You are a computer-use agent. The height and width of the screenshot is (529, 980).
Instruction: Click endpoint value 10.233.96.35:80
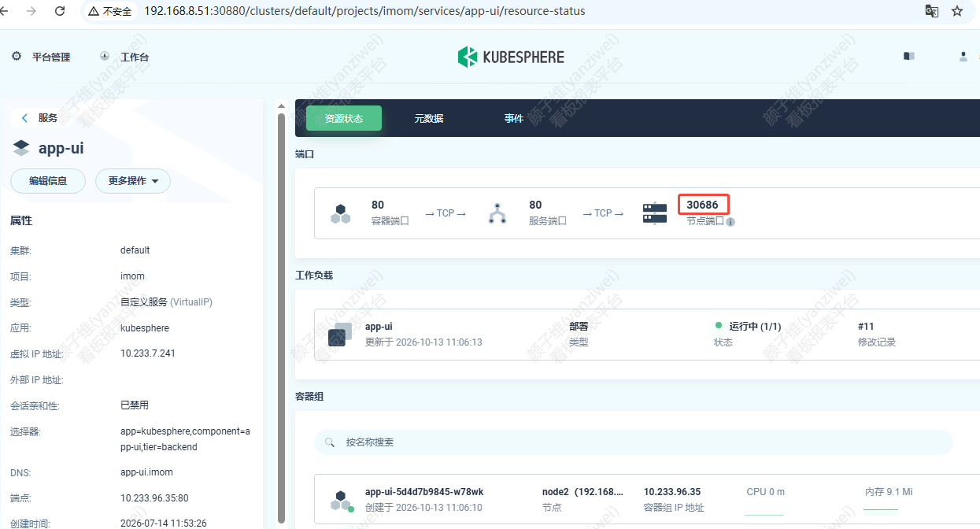pos(156,498)
